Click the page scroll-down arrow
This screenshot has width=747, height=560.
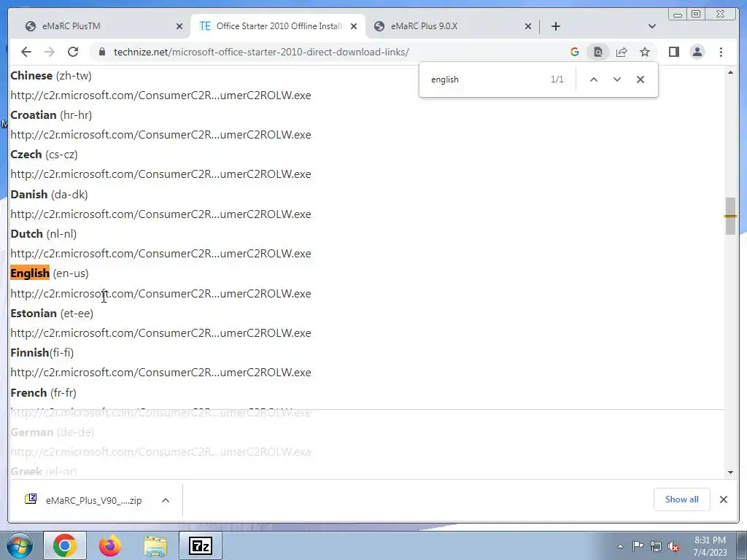click(x=730, y=472)
